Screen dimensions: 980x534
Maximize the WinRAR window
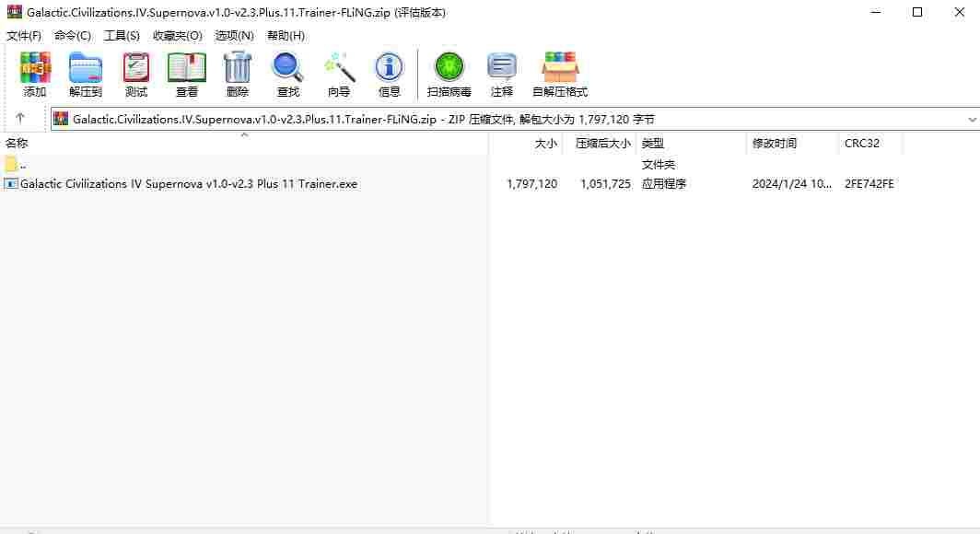[916, 12]
